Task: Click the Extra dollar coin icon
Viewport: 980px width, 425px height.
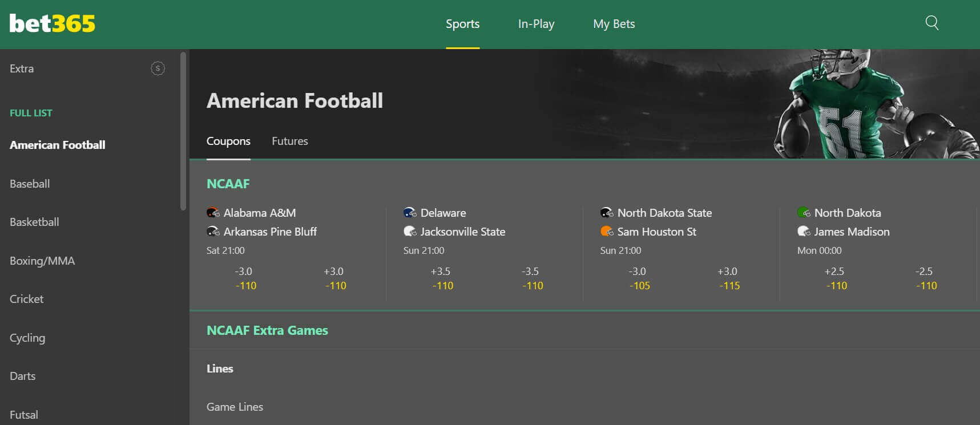Action: (x=158, y=68)
